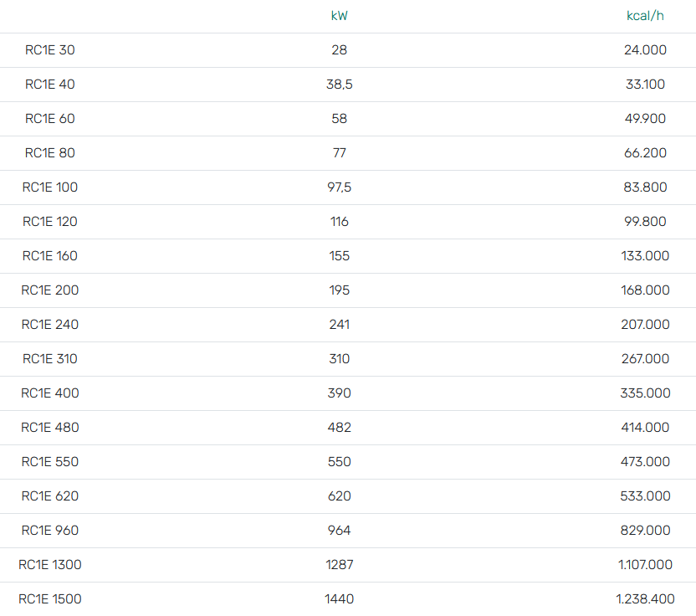Click the 473.000 kcal/h value

pos(645,462)
